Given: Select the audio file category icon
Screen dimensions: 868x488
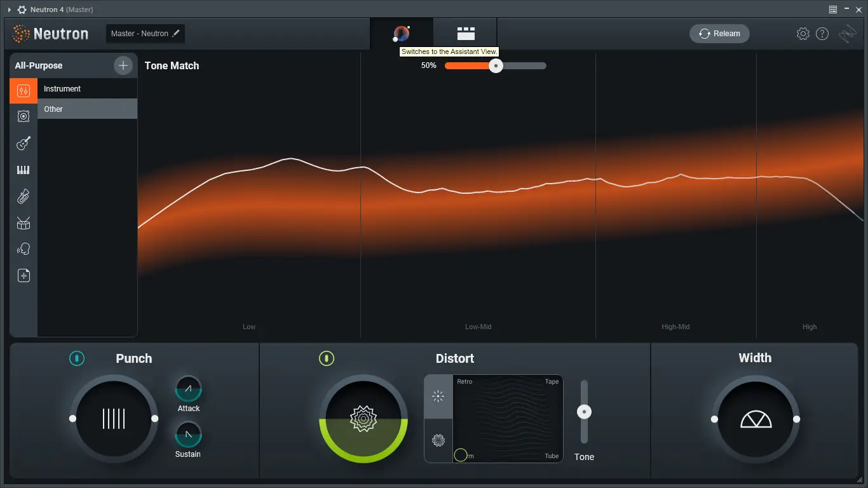Looking at the screenshot, I should [24, 275].
